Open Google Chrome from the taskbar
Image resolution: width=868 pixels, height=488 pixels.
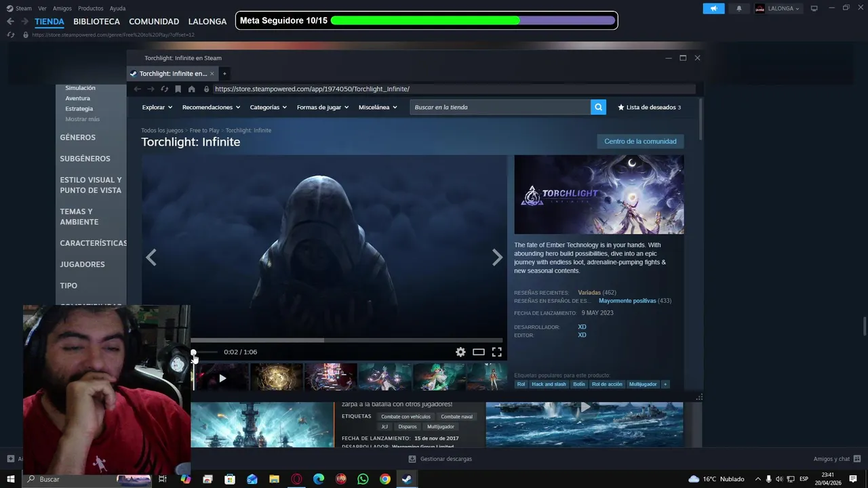click(384, 479)
